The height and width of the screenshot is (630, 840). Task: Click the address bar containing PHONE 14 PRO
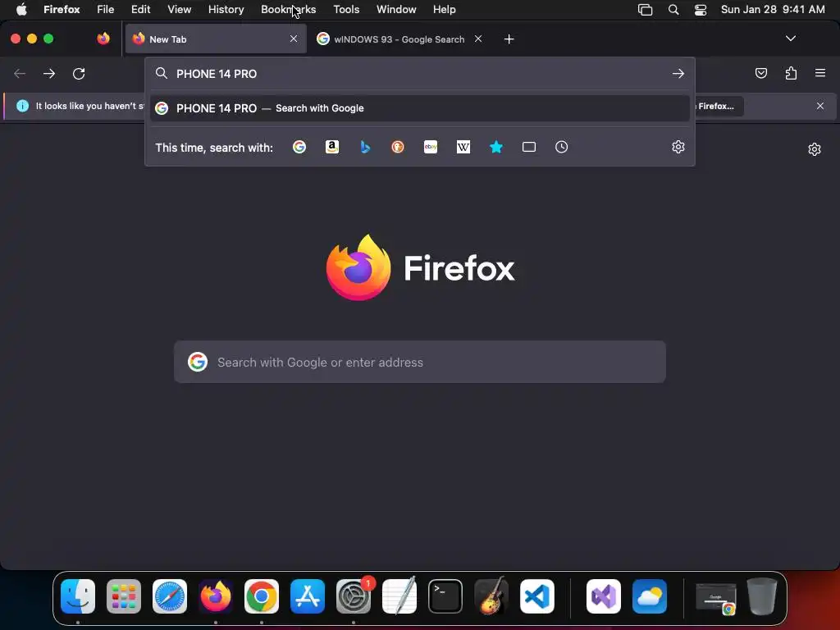click(x=420, y=73)
